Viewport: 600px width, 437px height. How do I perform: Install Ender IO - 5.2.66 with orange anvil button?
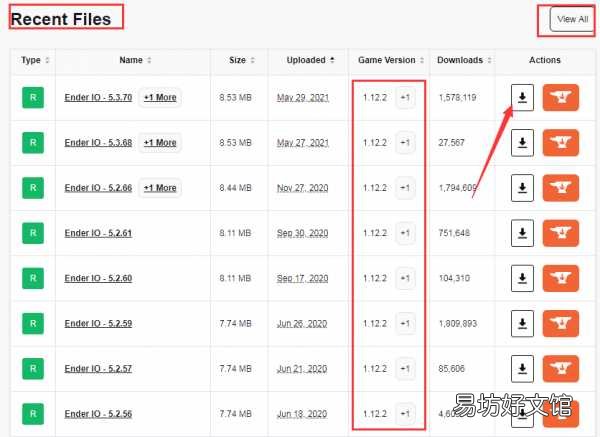[561, 188]
